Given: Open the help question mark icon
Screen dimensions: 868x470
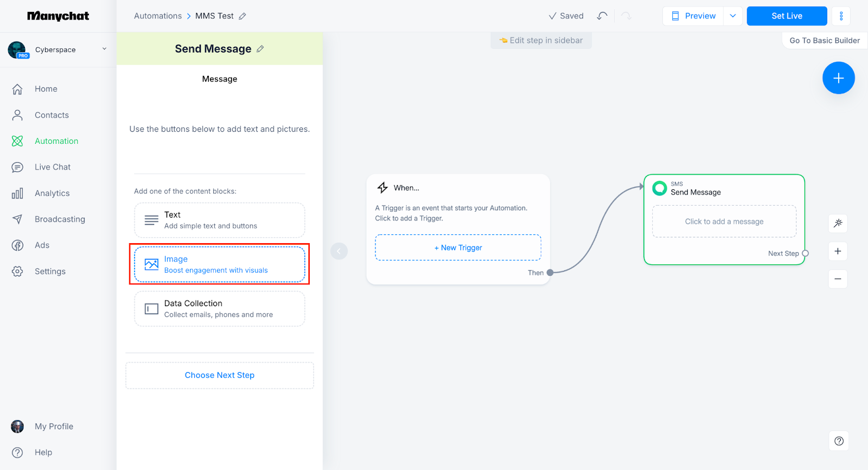Looking at the screenshot, I should click(839, 441).
